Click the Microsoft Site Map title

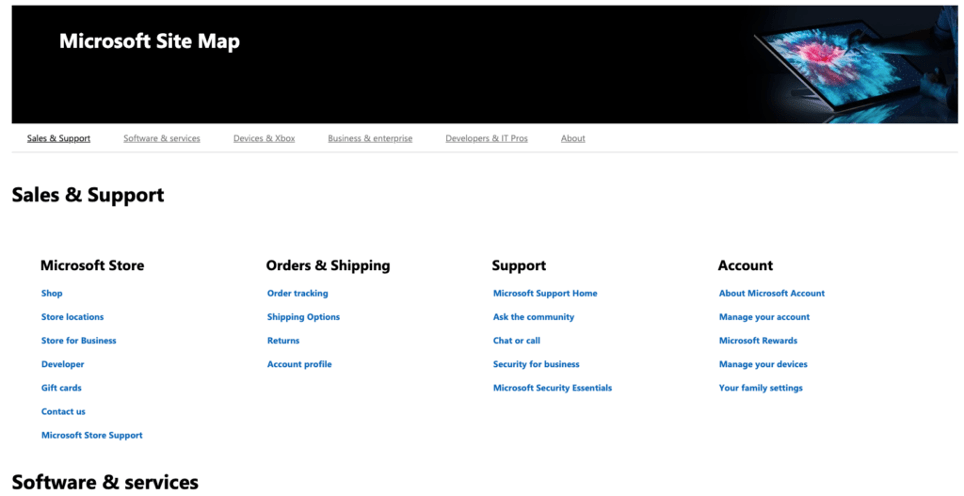[149, 41]
